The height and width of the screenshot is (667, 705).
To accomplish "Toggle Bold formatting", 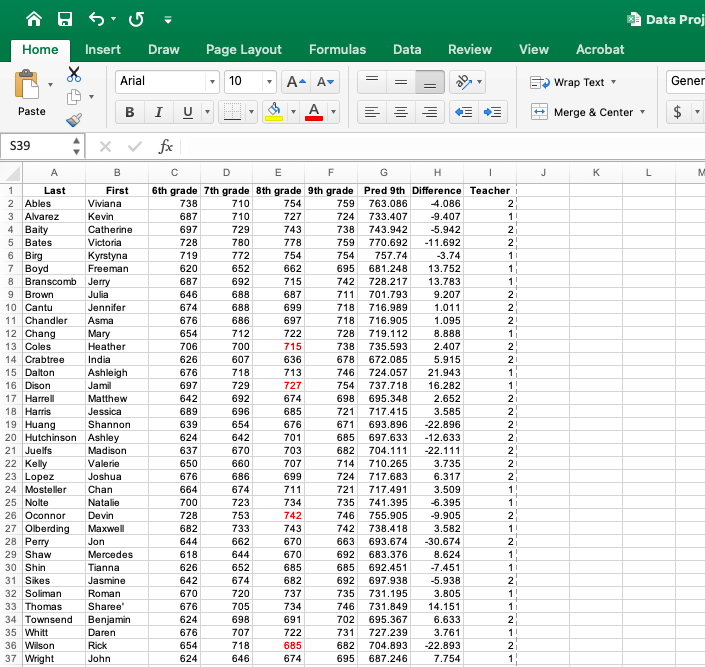I will (129, 112).
